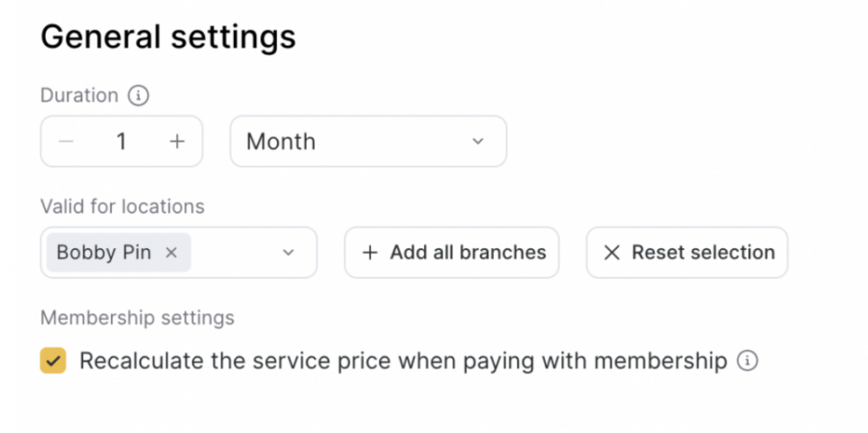Select the Bobby Pin location chip
The width and height of the screenshot is (868, 433).
click(x=104, y=253)
